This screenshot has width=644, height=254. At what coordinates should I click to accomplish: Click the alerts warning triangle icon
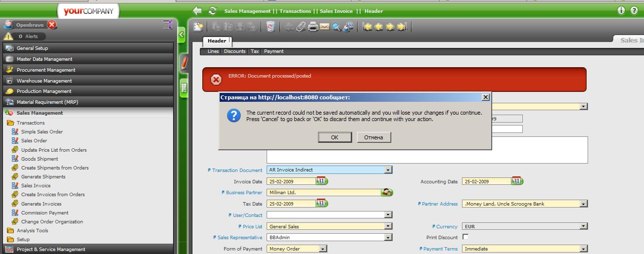click(8, 36)
